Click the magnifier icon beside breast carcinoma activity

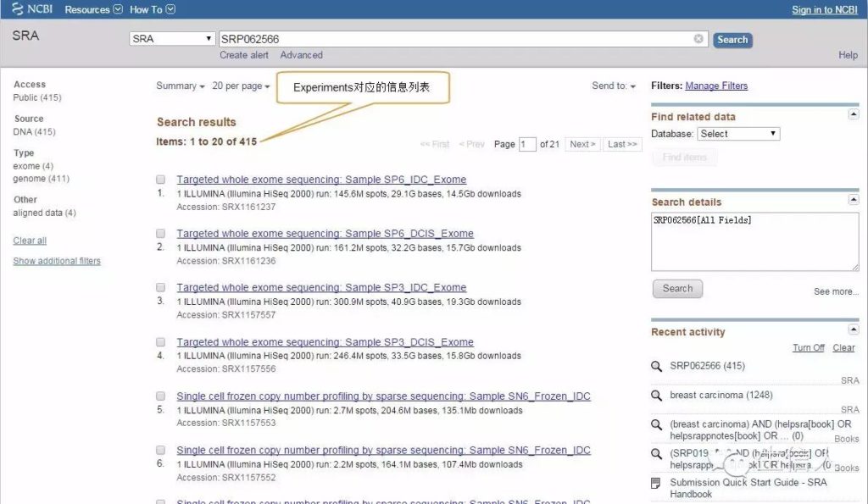657,395
